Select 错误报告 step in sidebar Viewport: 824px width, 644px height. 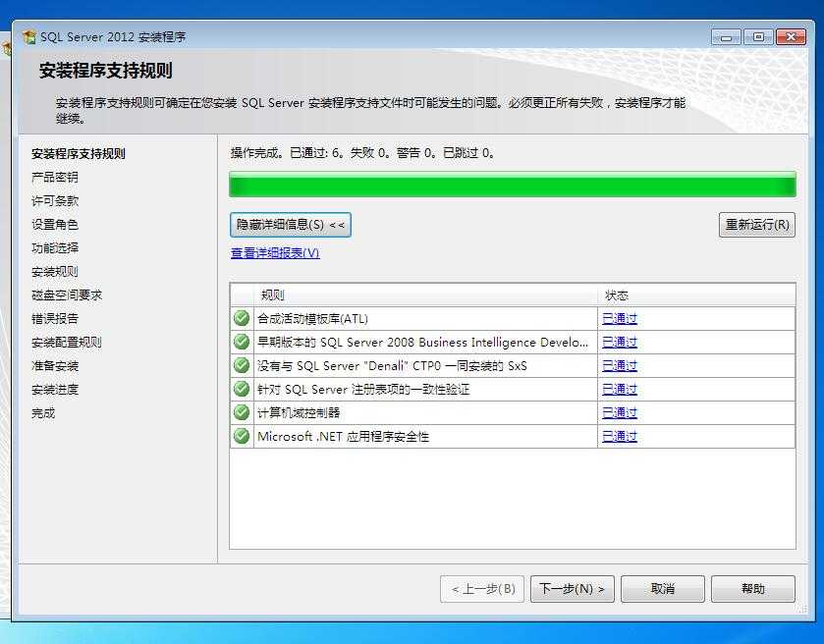click(55, 319)
